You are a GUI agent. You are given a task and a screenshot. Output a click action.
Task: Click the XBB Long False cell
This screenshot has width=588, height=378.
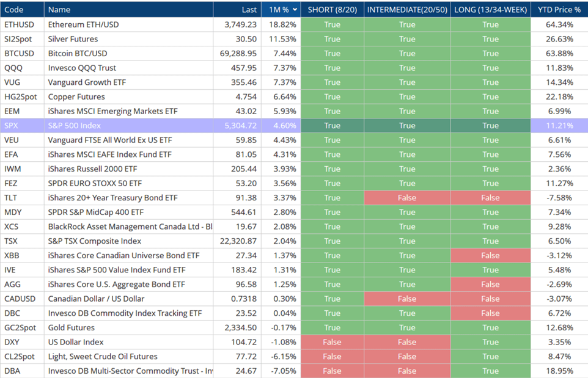(x=490, y=255)
